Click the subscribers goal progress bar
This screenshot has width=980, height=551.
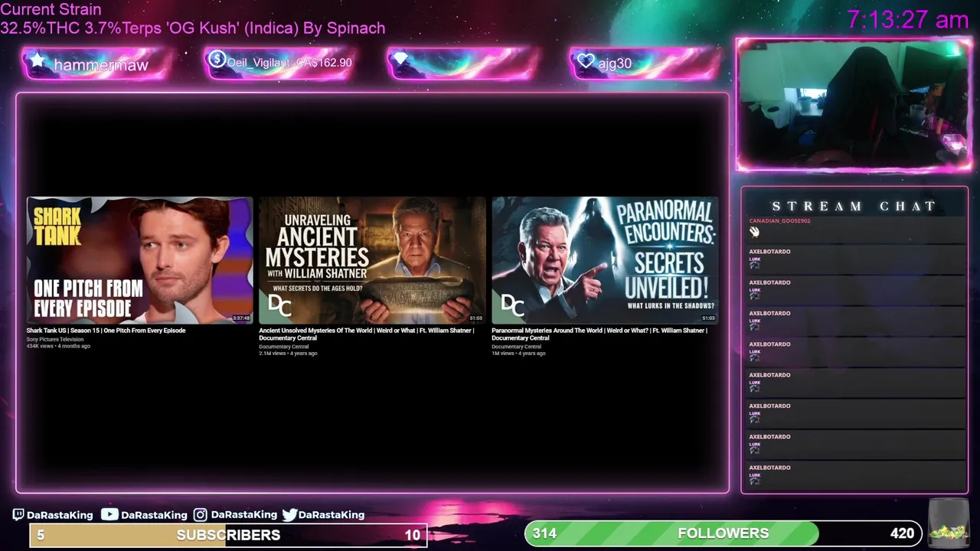click(228, 535)
